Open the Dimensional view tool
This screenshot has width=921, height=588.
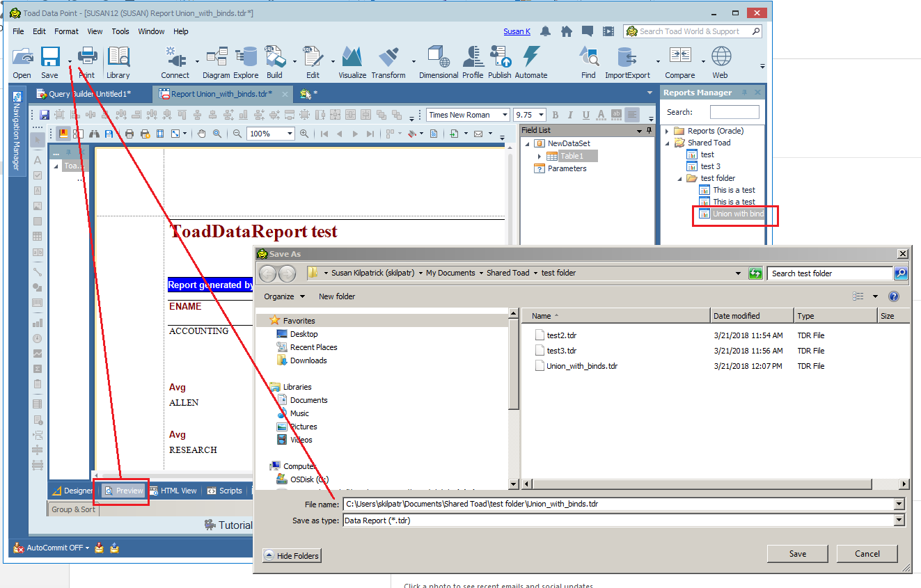pyautogui.click(x=439, y=63)
